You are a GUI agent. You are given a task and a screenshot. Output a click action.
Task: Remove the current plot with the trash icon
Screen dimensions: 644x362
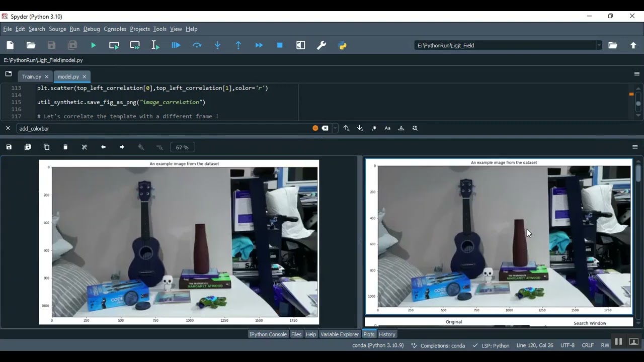point(65,147)
